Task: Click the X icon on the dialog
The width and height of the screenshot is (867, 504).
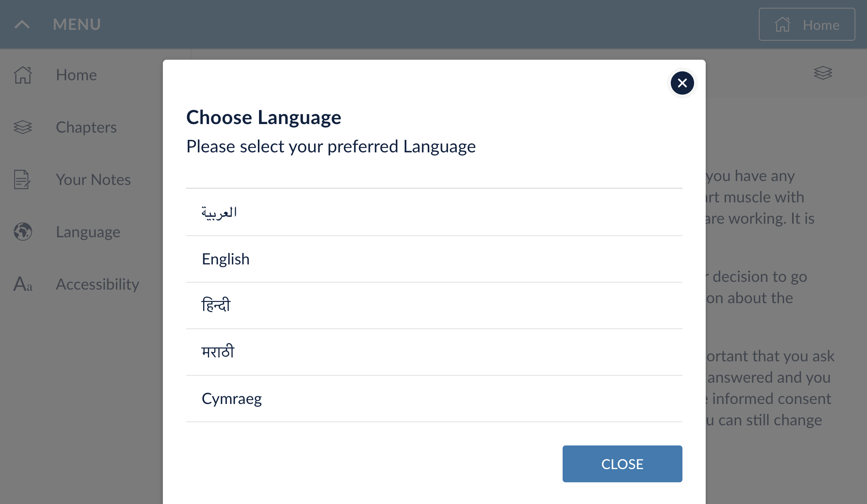Action: click(x=682, y=83)
